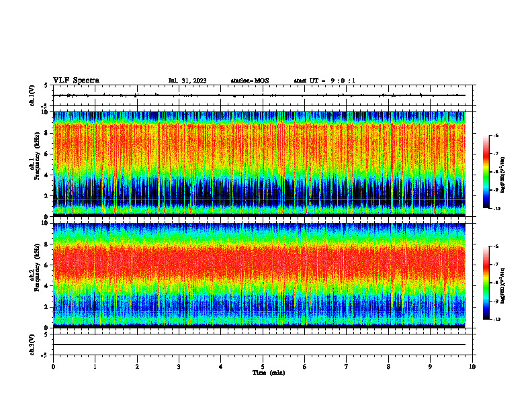
Task: Click the "8" kHz tick on ch.2 axis
Action: (47, 244)
